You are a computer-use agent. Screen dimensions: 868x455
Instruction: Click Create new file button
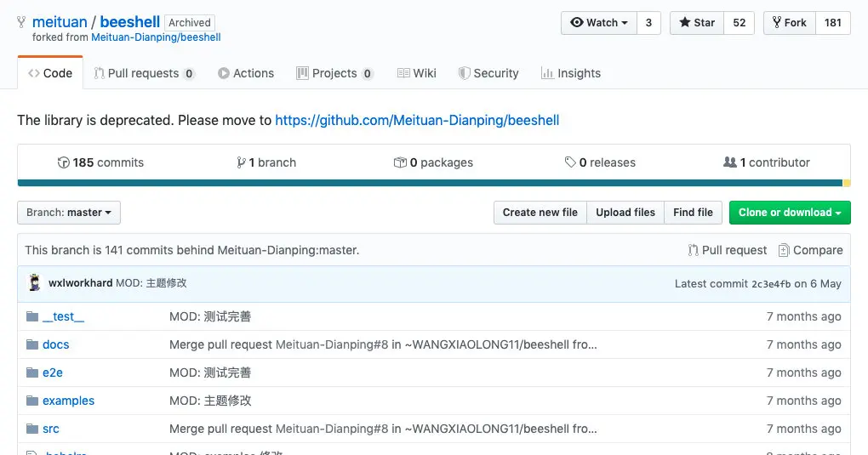(x=540, y=213)
